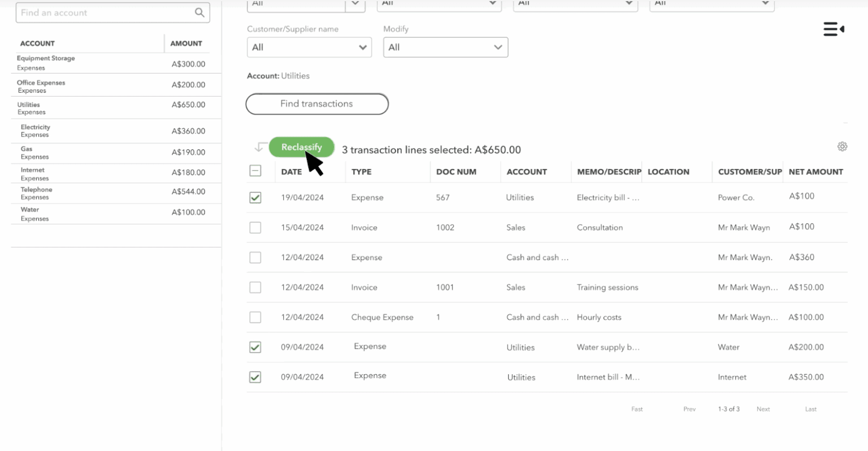
Task: Open the rightmost All filter dropdown
Action: tap(711, 5)
